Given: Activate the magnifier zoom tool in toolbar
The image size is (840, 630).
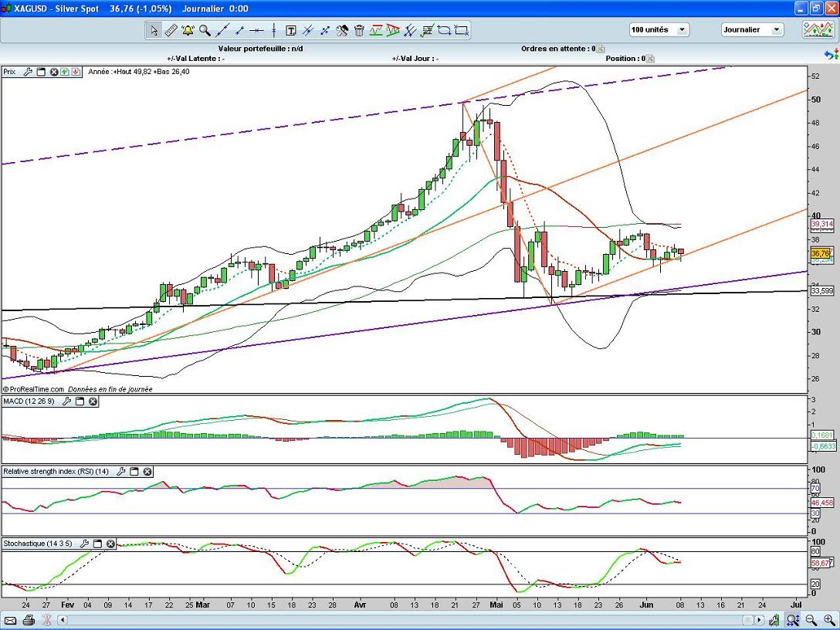Looking at the screenshot, I should point(205,30).
